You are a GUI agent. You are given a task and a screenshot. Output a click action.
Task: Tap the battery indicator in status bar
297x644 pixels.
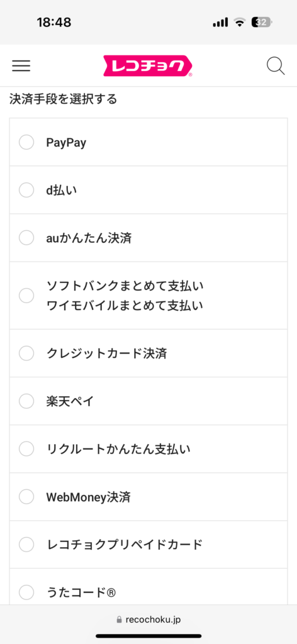pos(262,23)
